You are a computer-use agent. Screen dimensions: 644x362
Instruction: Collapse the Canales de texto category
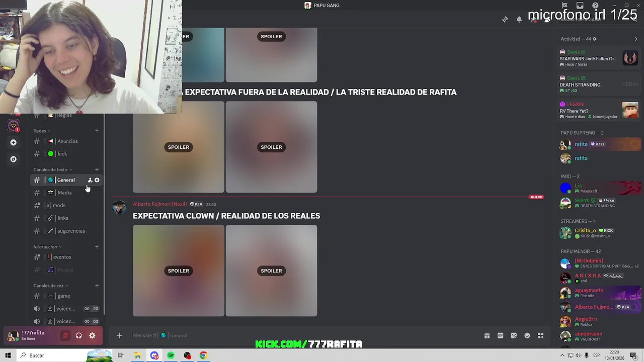(x=53, y=169)
